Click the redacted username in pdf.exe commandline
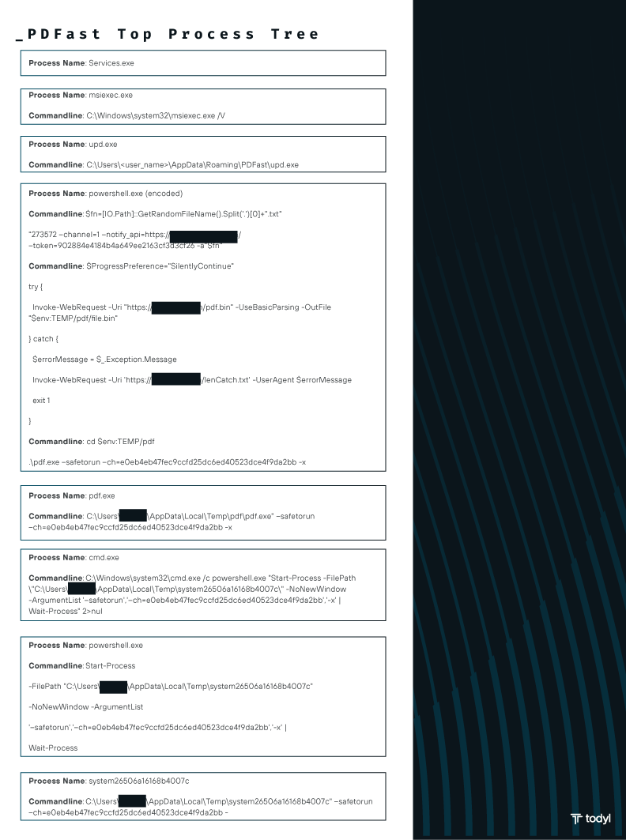 click(133, 515)
